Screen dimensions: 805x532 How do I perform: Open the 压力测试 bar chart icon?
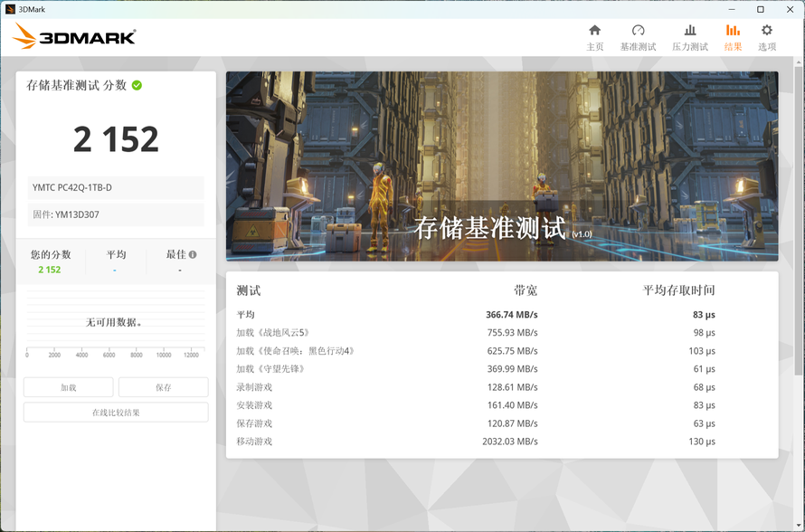point(690,30)
